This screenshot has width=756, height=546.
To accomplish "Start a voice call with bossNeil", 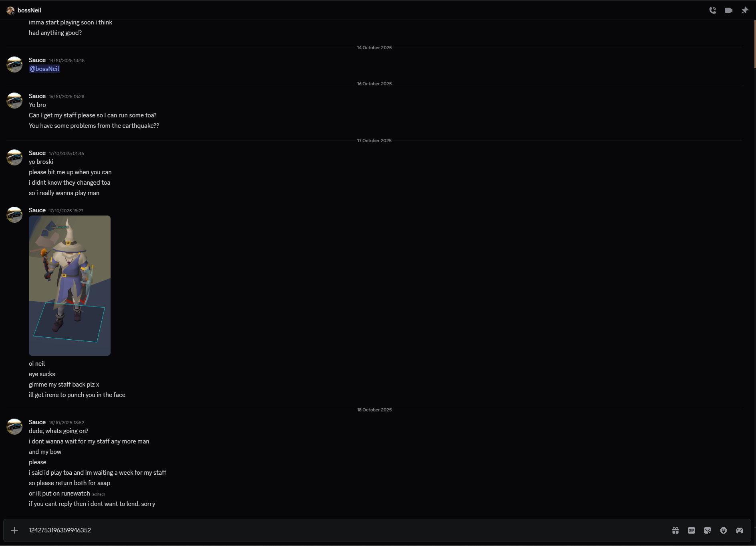I will tap(712, 10).
